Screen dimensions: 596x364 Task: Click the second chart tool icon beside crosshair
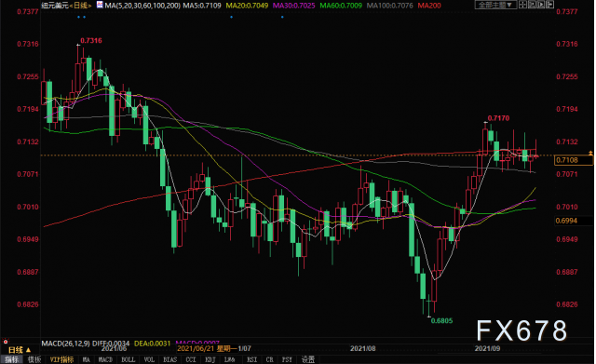pyautogui.click(x=532, y=5)
